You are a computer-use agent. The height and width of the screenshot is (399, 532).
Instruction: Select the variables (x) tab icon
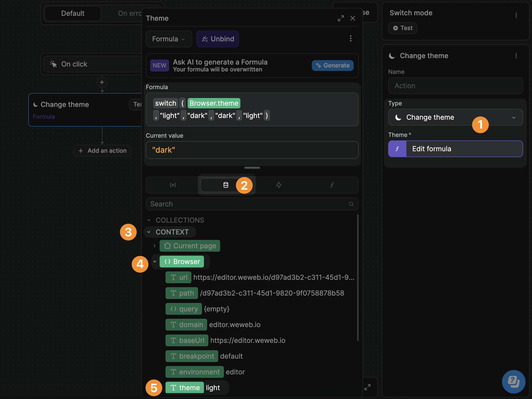[173, 185]
